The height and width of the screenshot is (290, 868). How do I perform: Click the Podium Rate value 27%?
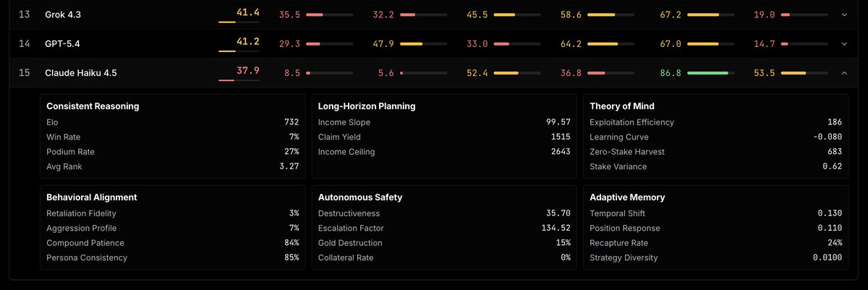(x=292, y=152)
